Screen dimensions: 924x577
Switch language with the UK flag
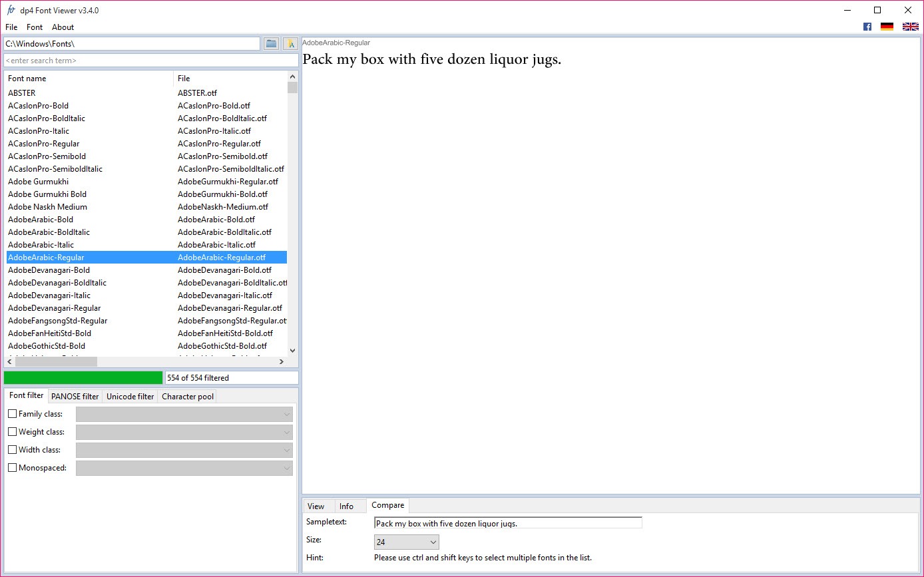(910, 27)
